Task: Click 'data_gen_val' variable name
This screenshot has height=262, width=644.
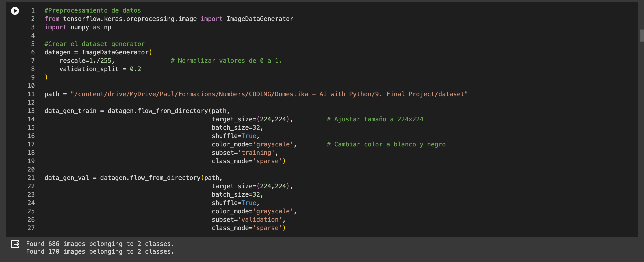Action: pyautogui.click(x=67, y=178)
